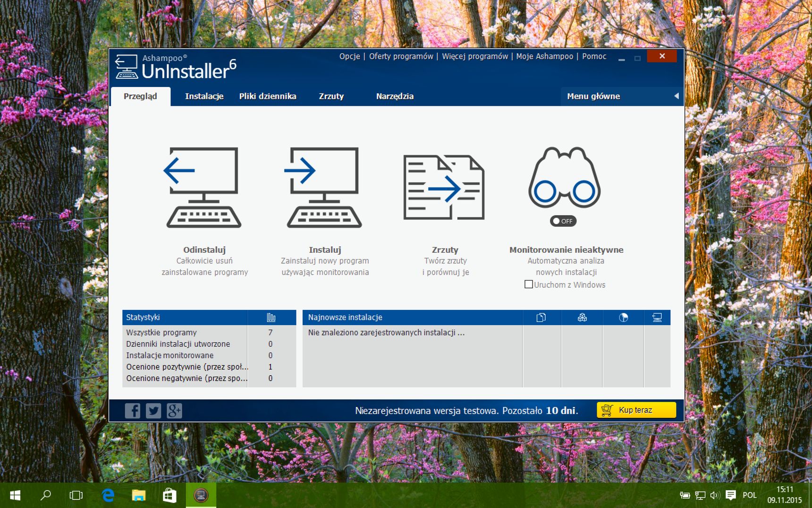Open the Pomoc menu
The image size is (812, 508).
594,56
